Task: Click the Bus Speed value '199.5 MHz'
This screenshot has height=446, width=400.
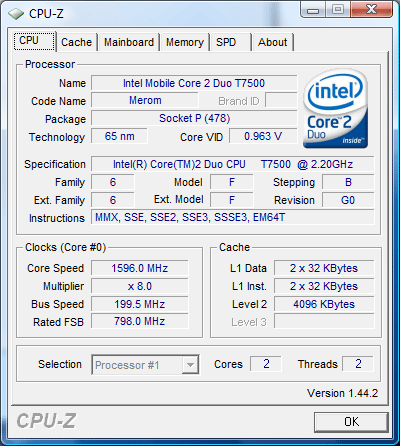Action: point(140,304)
